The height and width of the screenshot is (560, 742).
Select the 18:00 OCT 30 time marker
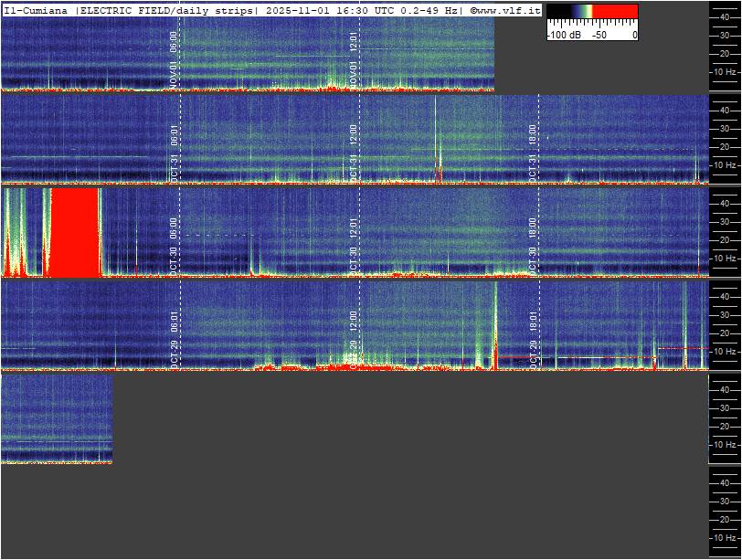533,227
